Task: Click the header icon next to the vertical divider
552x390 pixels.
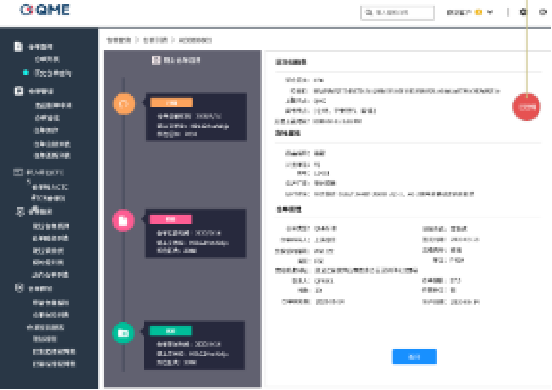Action: [x=523, y=12]
